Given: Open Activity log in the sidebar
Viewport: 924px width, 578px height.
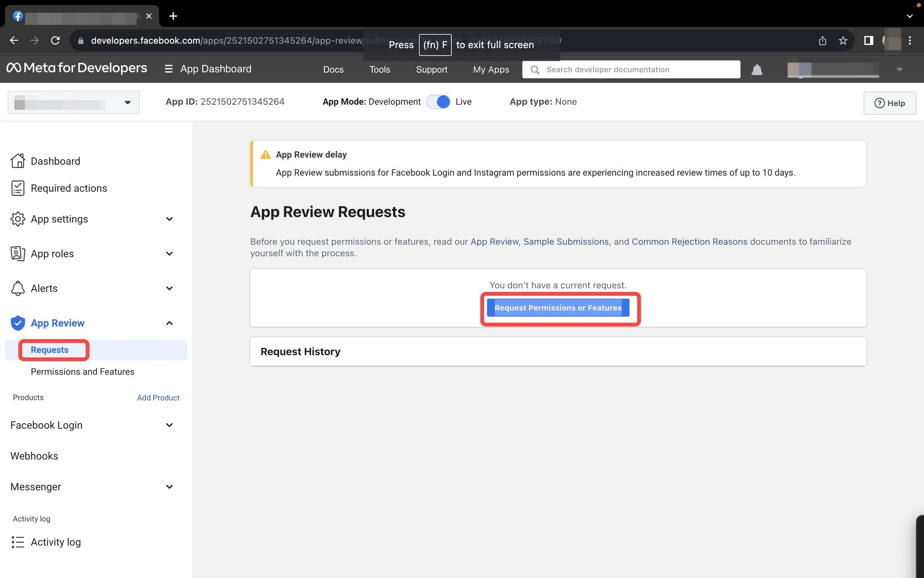Looking at the screenshot, I should tap(56, 542).
